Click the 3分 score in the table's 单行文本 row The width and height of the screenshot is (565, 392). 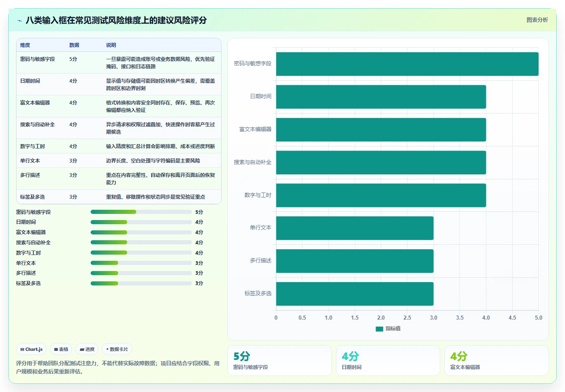73,161
